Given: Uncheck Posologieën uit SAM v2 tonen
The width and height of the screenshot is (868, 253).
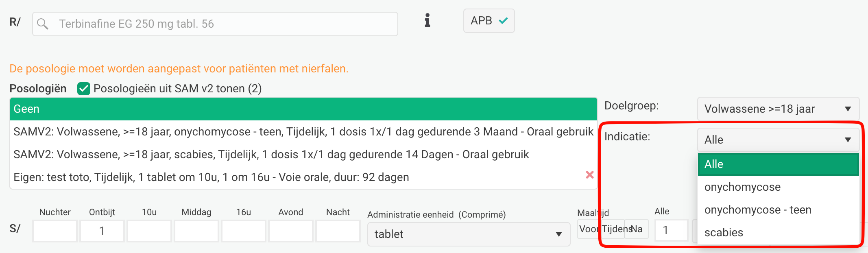Looking at the screenshot, I should point(84,89).
